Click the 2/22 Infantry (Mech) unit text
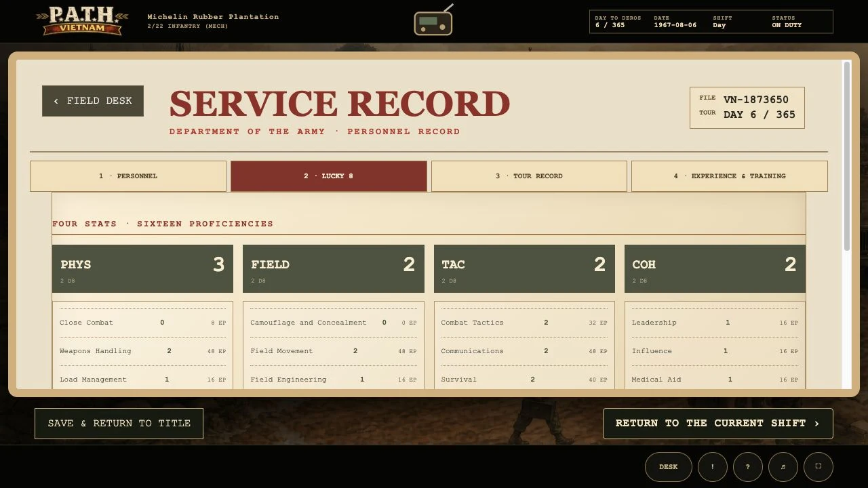Viewport: 868px width, 488px height. (187, 26)
